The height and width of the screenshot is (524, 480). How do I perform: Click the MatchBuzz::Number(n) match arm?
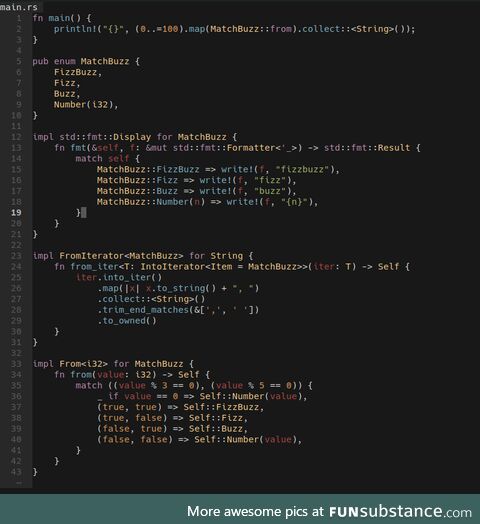(207, 202)
